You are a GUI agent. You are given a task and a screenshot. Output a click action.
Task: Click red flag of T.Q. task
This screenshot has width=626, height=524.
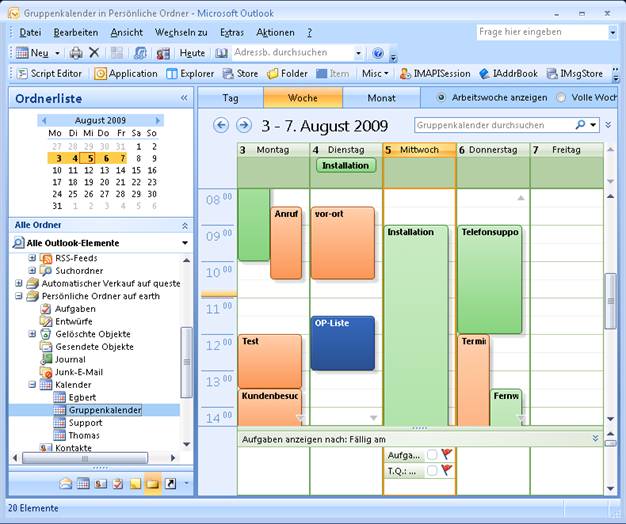[446, 470]
